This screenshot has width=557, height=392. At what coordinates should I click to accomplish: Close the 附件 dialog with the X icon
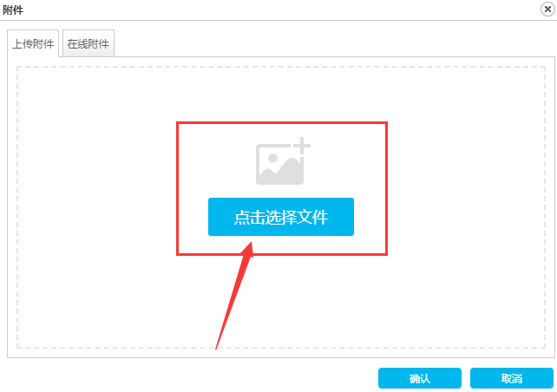tap(547, 10)
